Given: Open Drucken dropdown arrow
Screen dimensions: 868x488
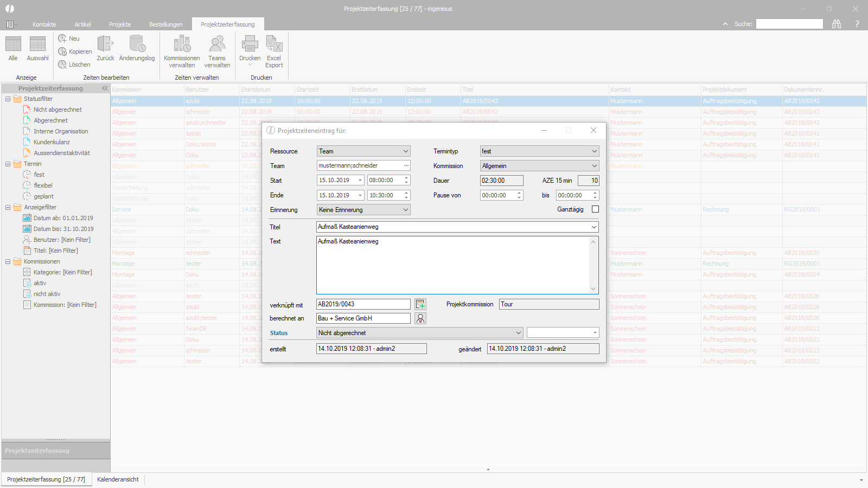Looking at the screenshot, I should [250, 65].
